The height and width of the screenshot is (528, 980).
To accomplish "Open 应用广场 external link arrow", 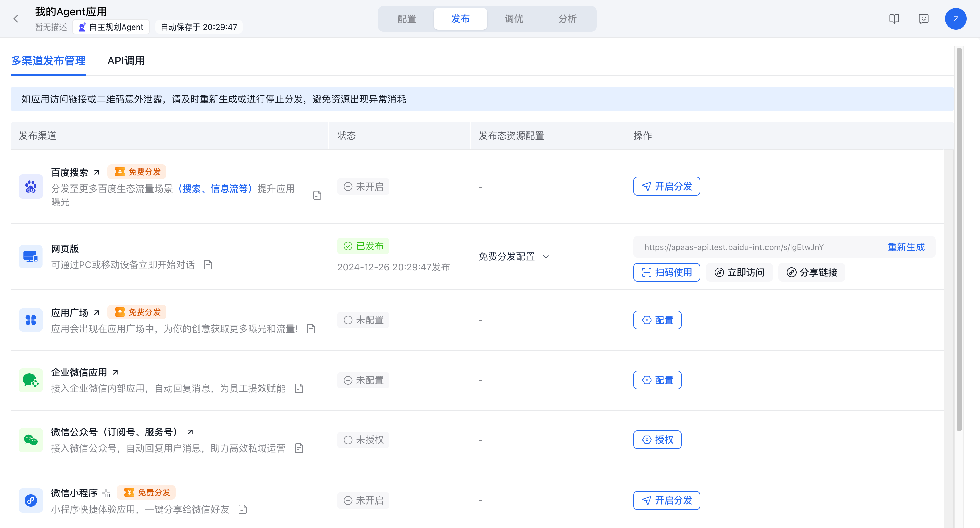I will tap(97, 313).
